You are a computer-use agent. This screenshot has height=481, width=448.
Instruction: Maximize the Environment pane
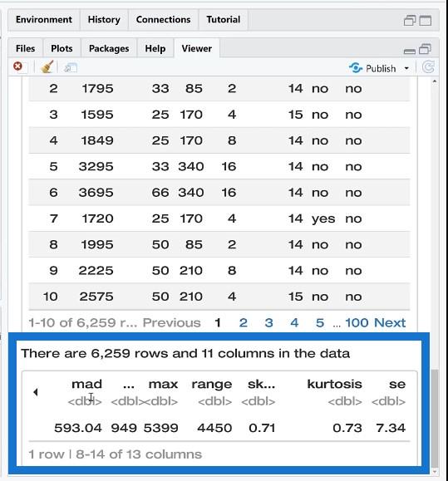click(x=426, y=21)
